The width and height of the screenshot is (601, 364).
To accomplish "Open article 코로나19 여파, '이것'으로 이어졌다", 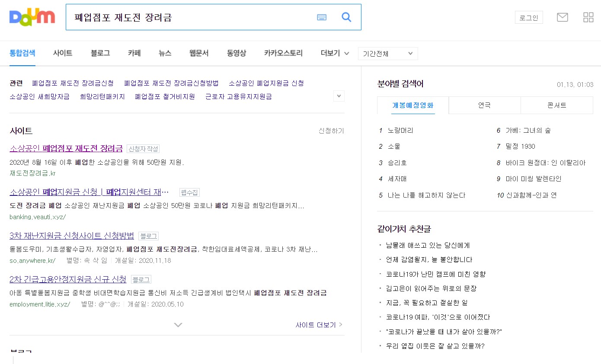I will click(x=438, y=317).
